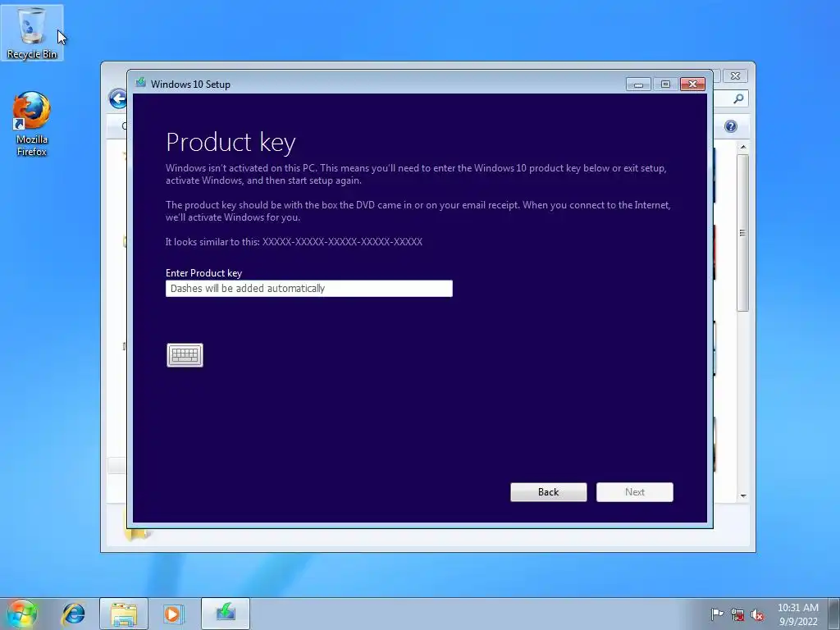Click the Explorer window scrollbar up arrow
Viewport: 840px width, 630px height.
(x=743, y=147)
